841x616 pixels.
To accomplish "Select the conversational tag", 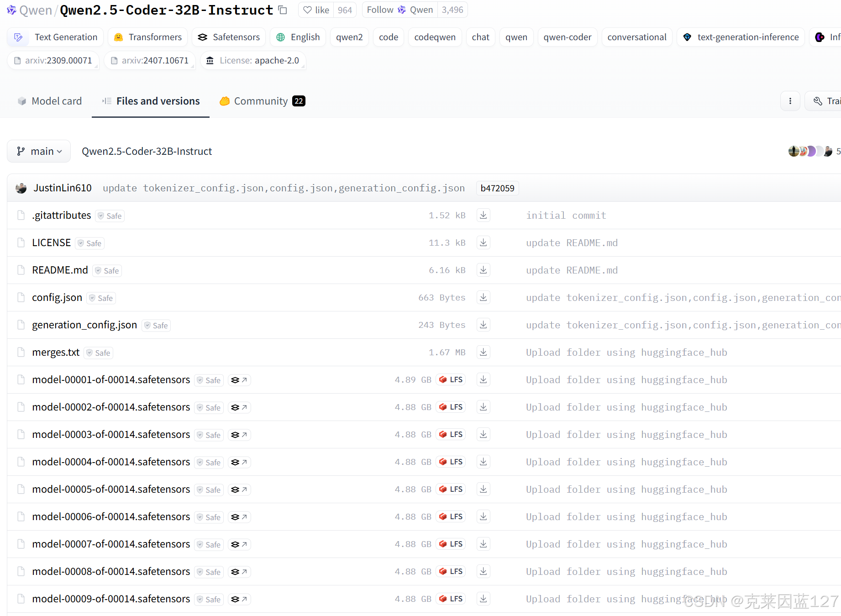I will pos(637,37).
